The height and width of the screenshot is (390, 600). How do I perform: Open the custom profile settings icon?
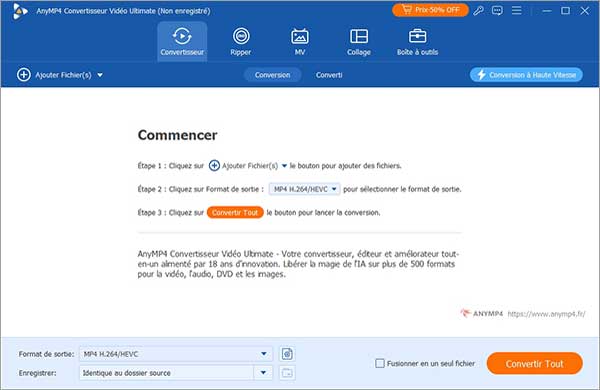[287, 354]
